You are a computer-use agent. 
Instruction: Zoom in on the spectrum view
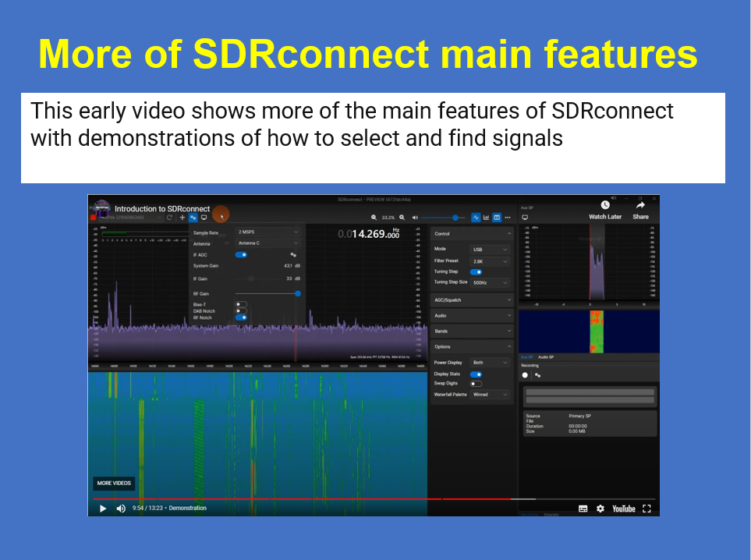(x=402, y=218)
